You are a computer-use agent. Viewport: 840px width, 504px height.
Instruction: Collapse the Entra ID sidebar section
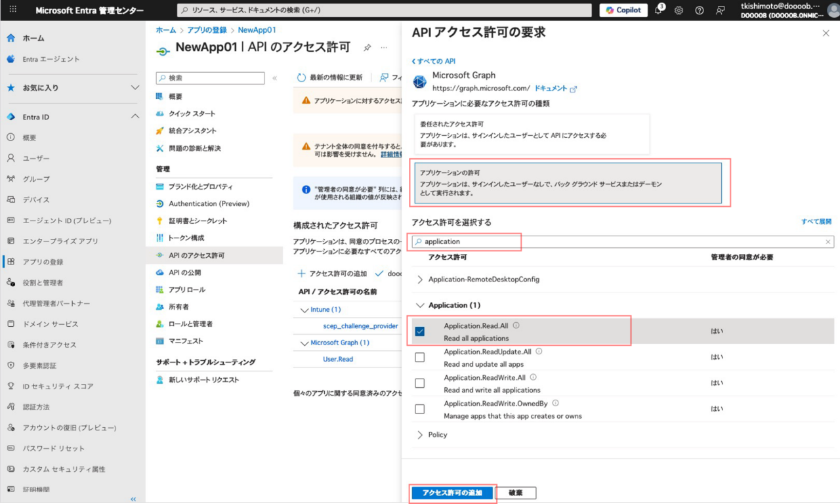coord(135,117)
